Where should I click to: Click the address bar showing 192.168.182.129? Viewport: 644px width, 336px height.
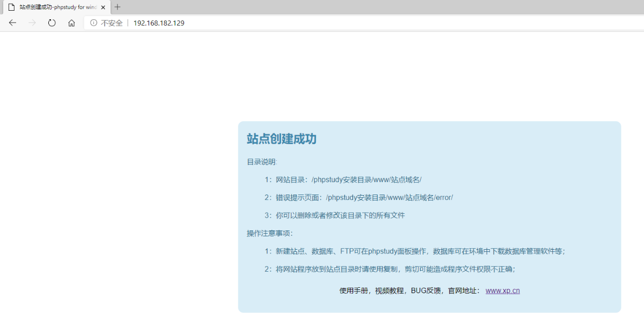point(364,23)
